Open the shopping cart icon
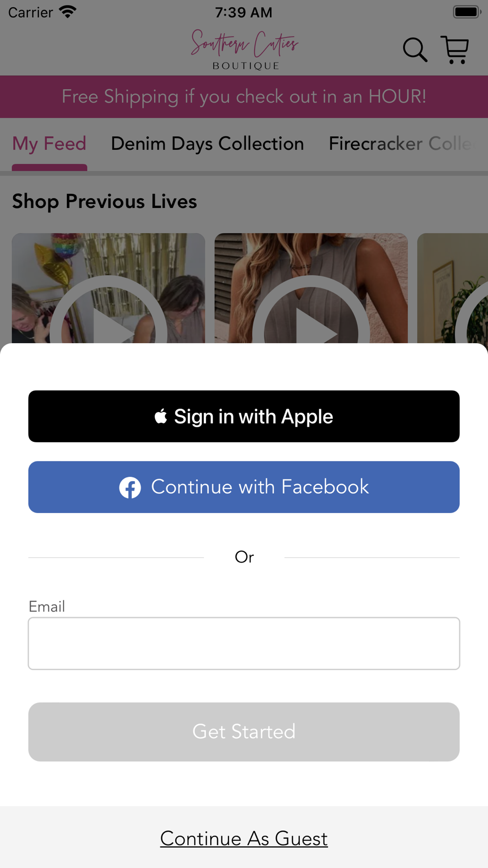Screen dimensions: 488x868 455,50
